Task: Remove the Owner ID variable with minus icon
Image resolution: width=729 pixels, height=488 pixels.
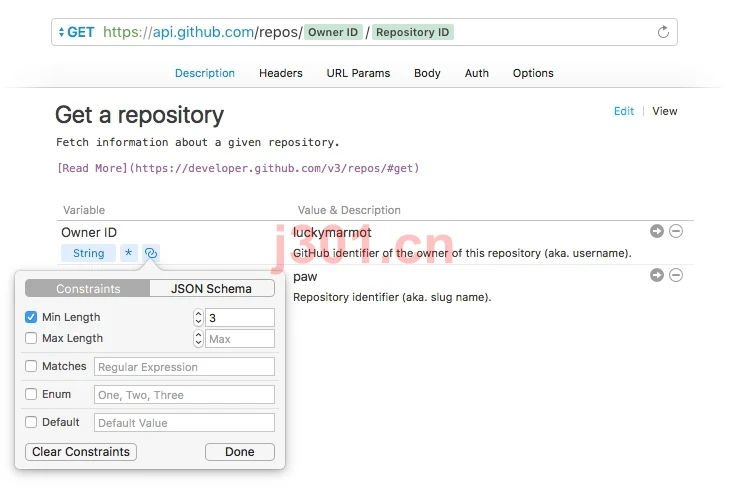Action: (676, 231)
